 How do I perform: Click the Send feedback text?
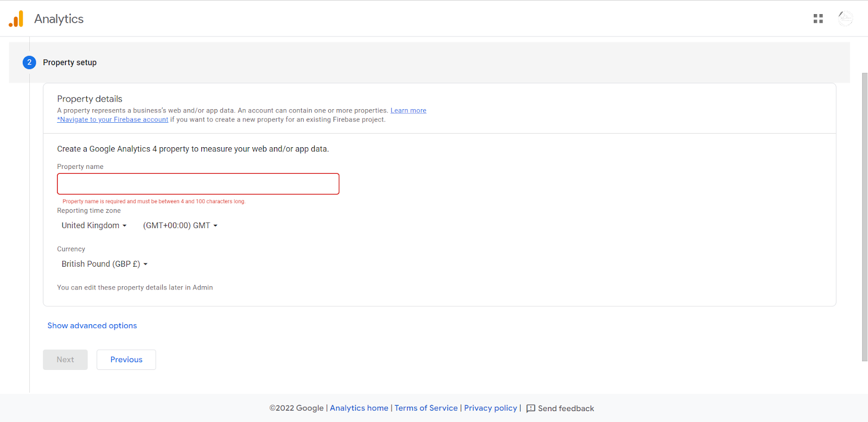pyautogui.click(x=566, y=408)
